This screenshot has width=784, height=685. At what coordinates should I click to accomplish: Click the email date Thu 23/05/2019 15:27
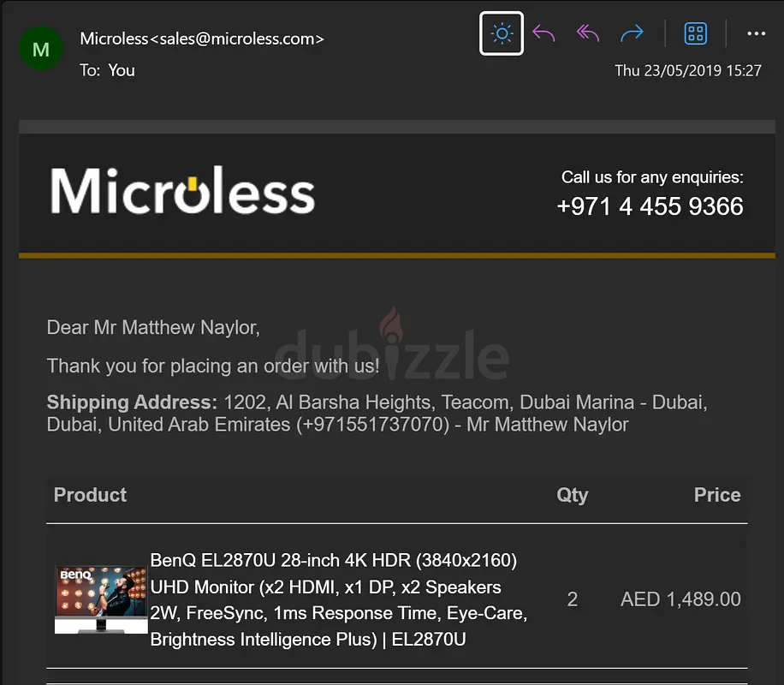(x=688, y=70)
